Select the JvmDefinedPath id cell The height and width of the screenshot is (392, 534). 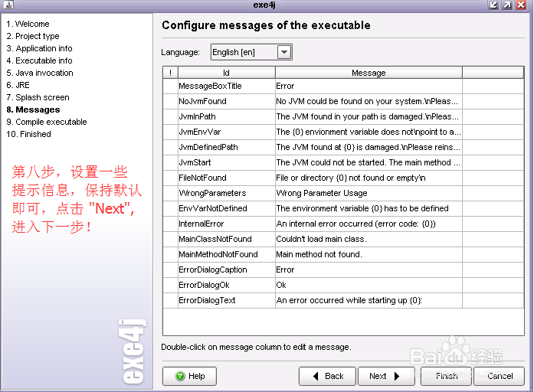click(227, 147)
